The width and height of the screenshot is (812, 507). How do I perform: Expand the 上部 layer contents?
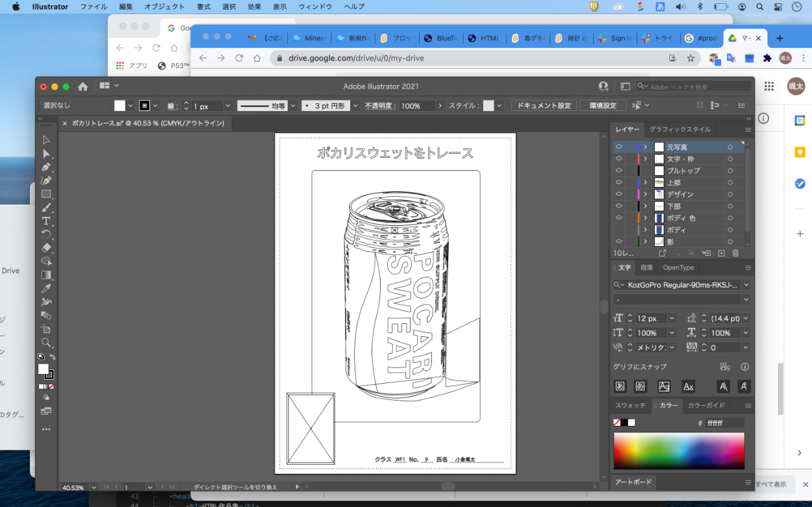tap(645, 182)
